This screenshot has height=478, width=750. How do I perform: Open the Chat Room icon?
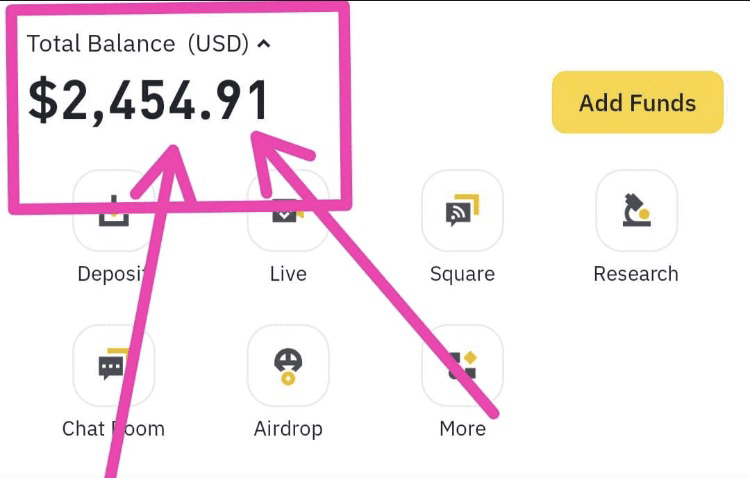pos(113,366)
